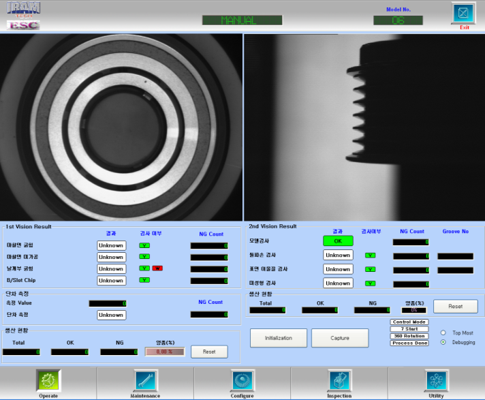This screenshot has height=400, width=485.
Task: Click the Model No. value field
Action: 398,20
